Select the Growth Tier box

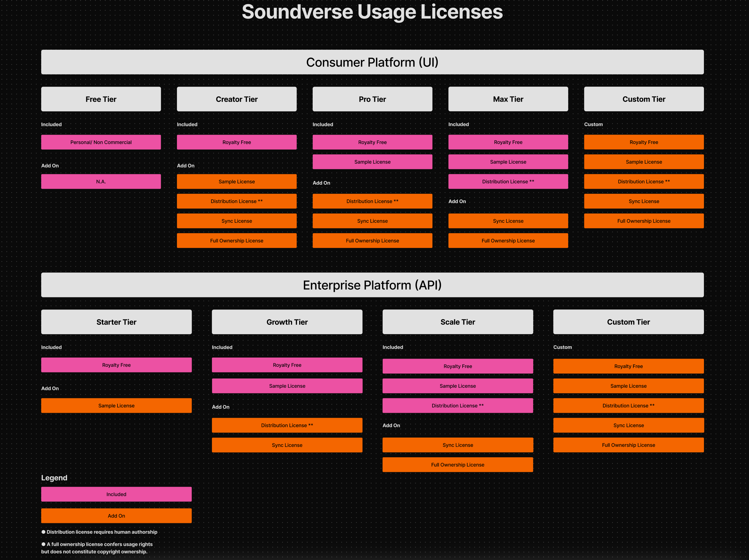click(287, 322)
